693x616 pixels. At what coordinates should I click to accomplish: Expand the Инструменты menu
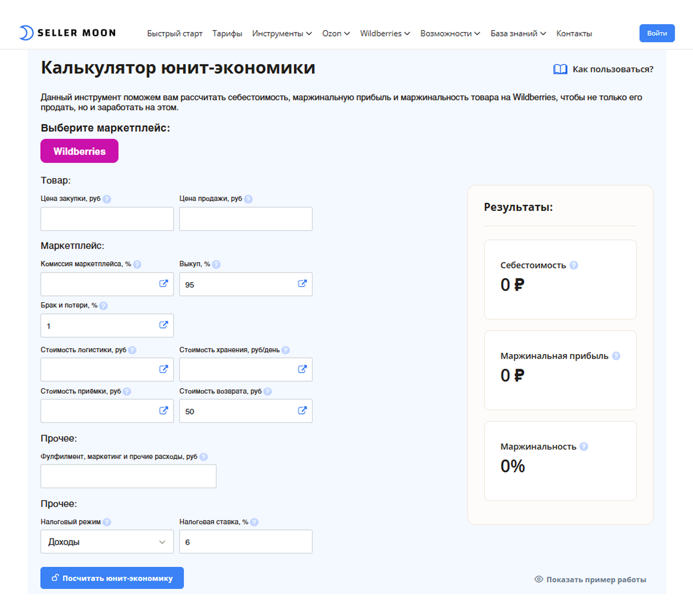[x=282, y=33]
